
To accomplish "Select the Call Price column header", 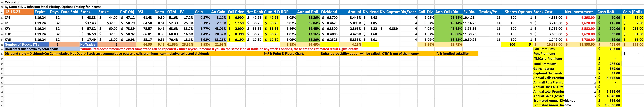I will [x=236, y=12].
